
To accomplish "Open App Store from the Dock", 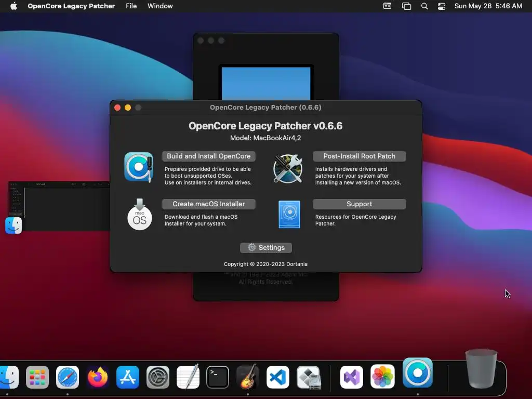I will click(x=128, y=377).
